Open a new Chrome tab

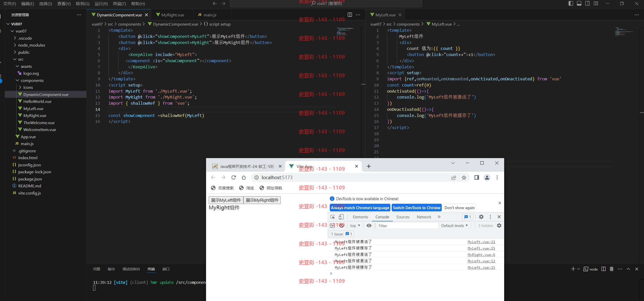[x=369, y=166]
